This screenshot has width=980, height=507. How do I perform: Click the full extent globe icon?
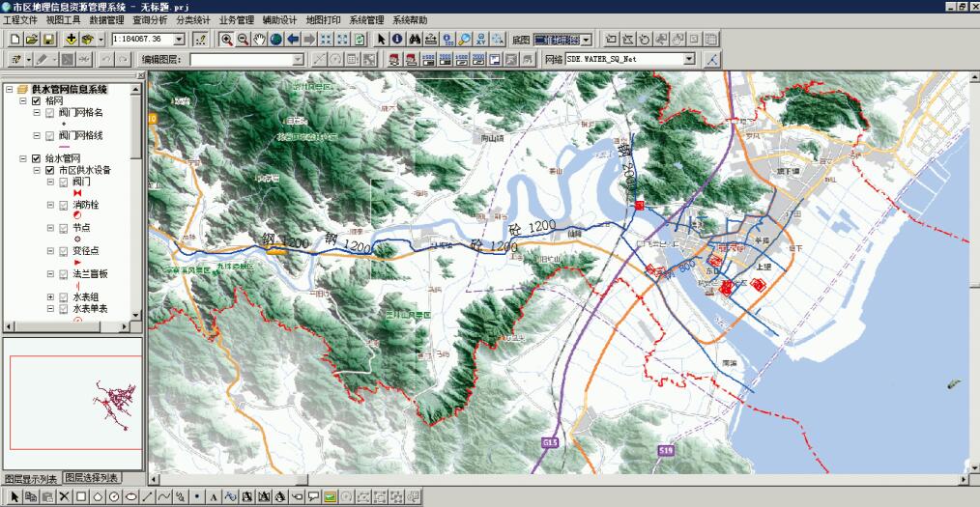[x=275, y=40]
